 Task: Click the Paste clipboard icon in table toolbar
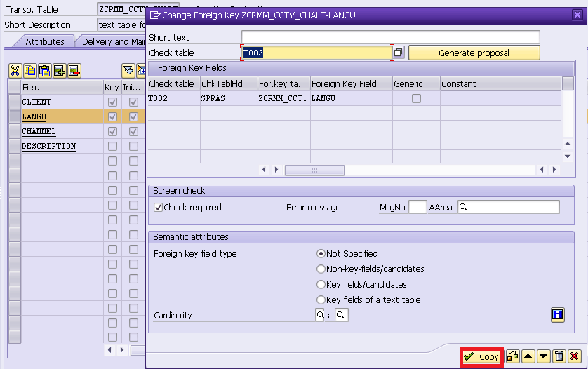(x=45, y=70)
